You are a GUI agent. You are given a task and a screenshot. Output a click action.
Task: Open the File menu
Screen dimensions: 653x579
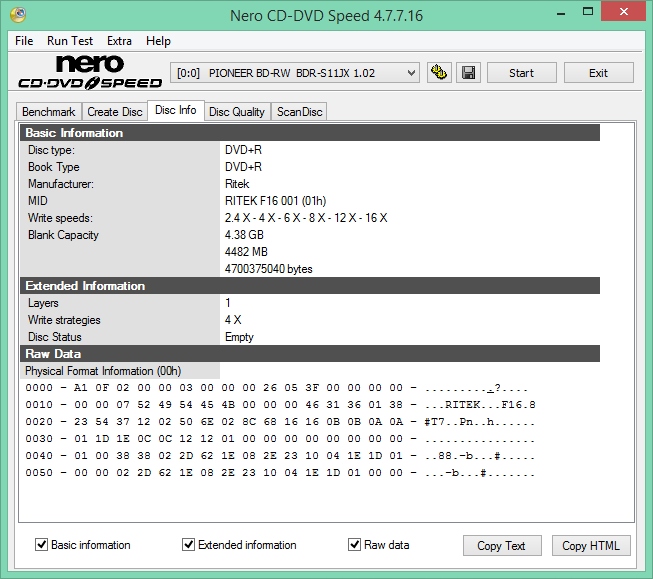24,41
